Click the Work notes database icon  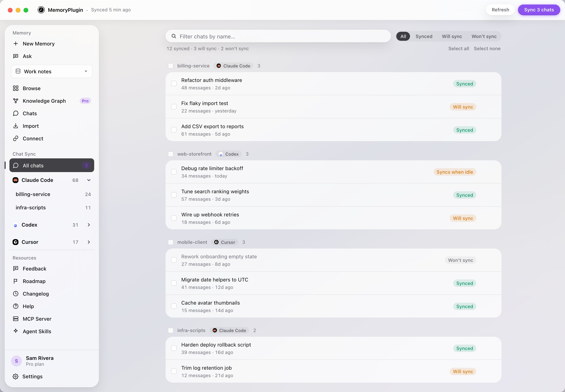tap(18, 71)
